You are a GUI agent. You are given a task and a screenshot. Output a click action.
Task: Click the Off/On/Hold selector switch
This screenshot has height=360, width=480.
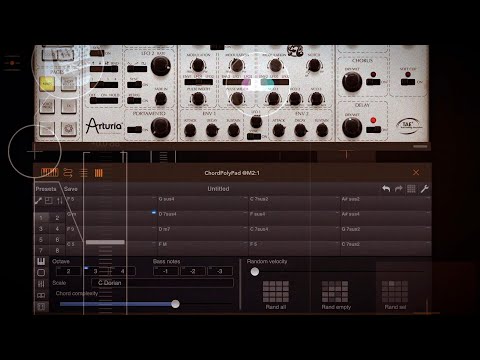coord(104,100)
